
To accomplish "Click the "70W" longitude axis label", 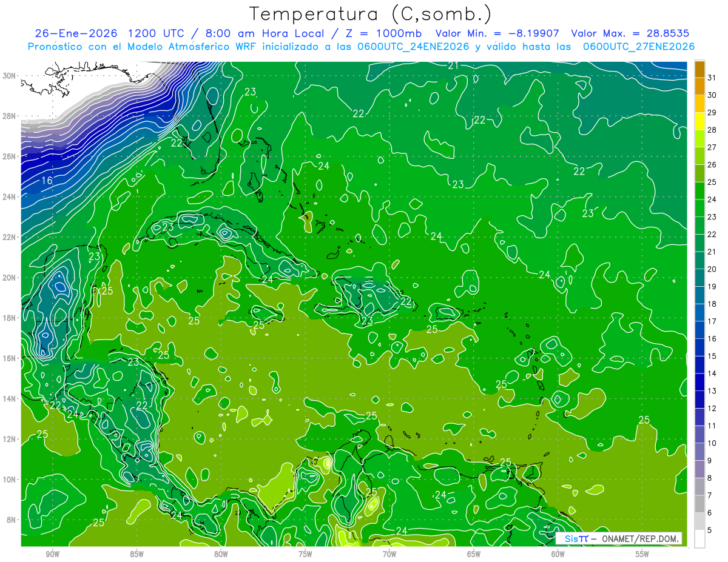I will pos(389,554).
